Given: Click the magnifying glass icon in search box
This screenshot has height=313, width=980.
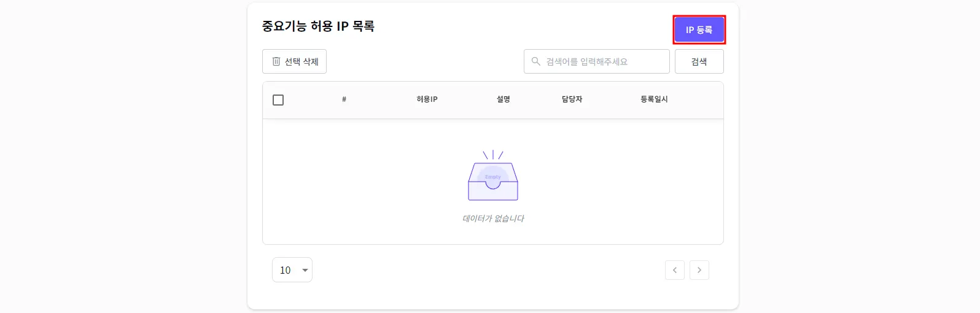Looking at the screenshot, I should click(x=536, y=61).
